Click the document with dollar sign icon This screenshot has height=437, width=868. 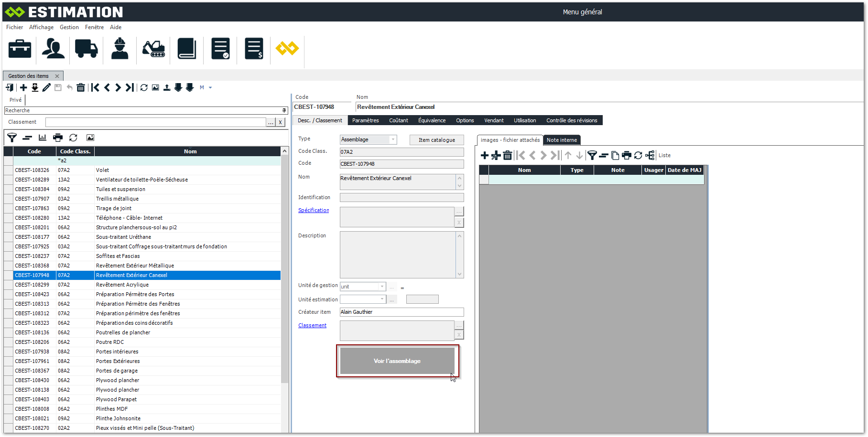254,49
